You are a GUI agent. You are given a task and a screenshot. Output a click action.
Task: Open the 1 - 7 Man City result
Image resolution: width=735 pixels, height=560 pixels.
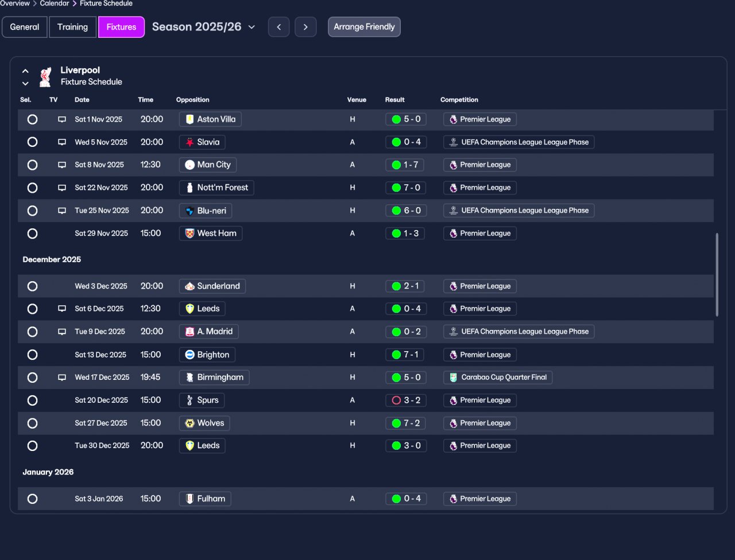(405, 165)
